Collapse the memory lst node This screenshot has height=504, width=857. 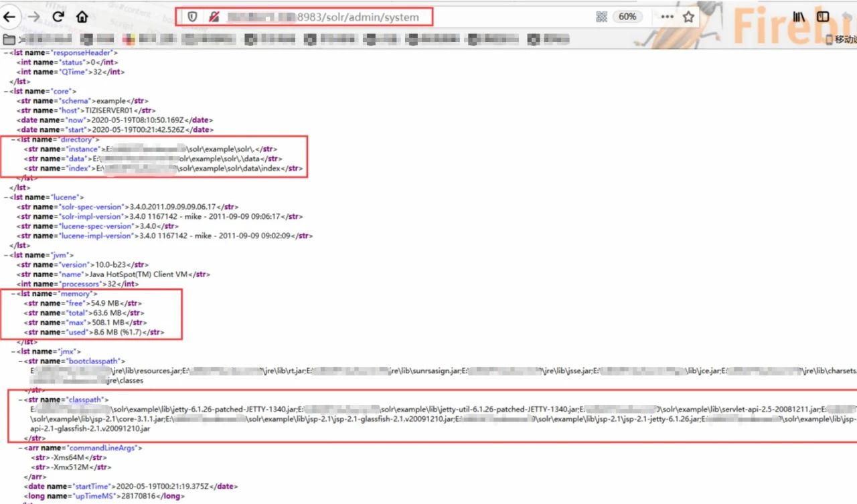13,294
